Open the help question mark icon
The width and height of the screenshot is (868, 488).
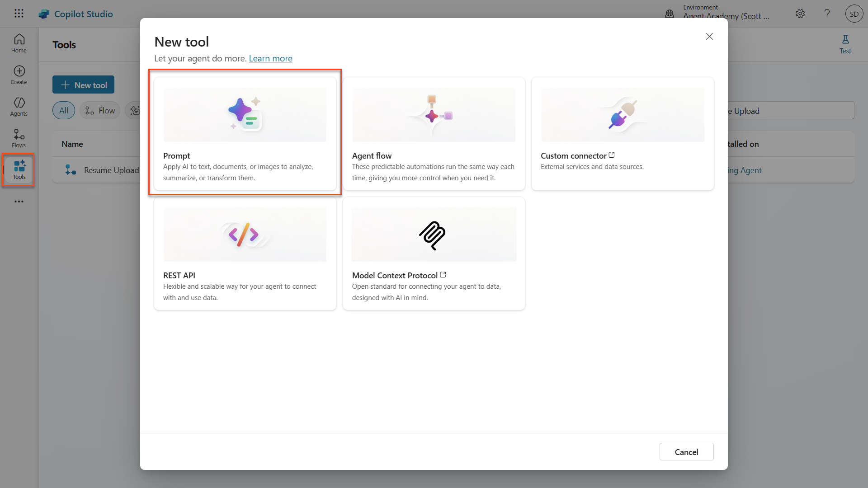(x=827, y=14)
